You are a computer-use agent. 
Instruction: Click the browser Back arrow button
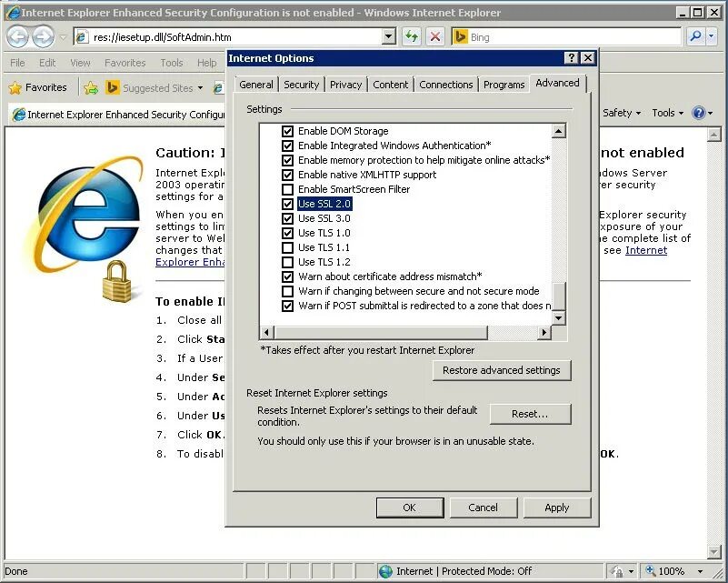point(17,36)
